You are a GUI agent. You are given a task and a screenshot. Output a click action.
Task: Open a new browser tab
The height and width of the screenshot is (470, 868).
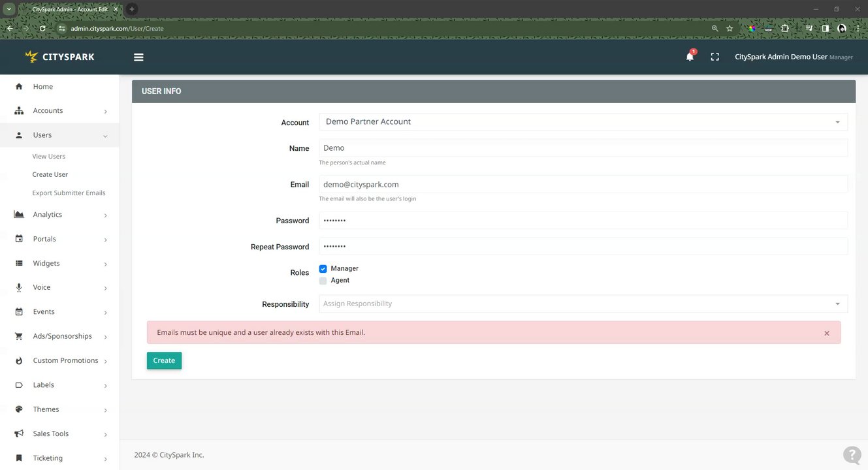point(131,9)
